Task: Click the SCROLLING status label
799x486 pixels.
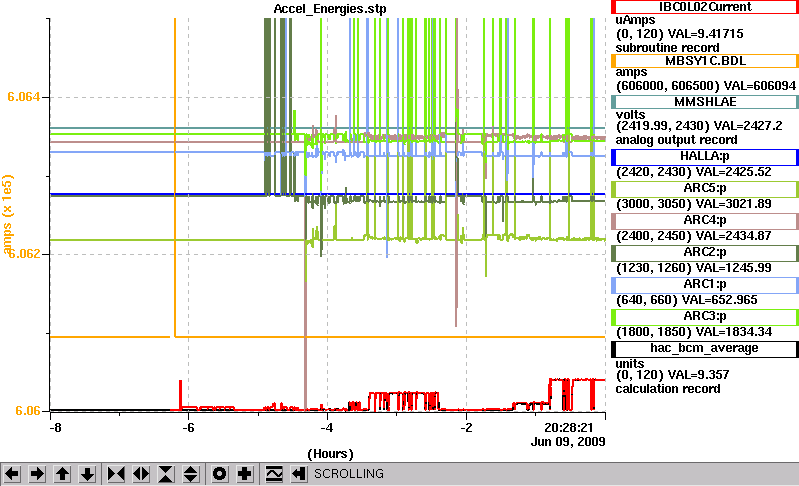Action: (x=349, y=474)
